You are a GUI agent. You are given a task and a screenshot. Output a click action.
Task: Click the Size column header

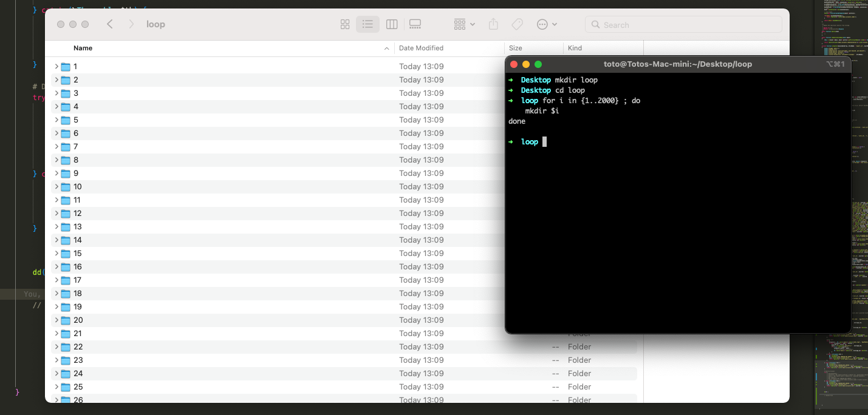click(516, 48)
